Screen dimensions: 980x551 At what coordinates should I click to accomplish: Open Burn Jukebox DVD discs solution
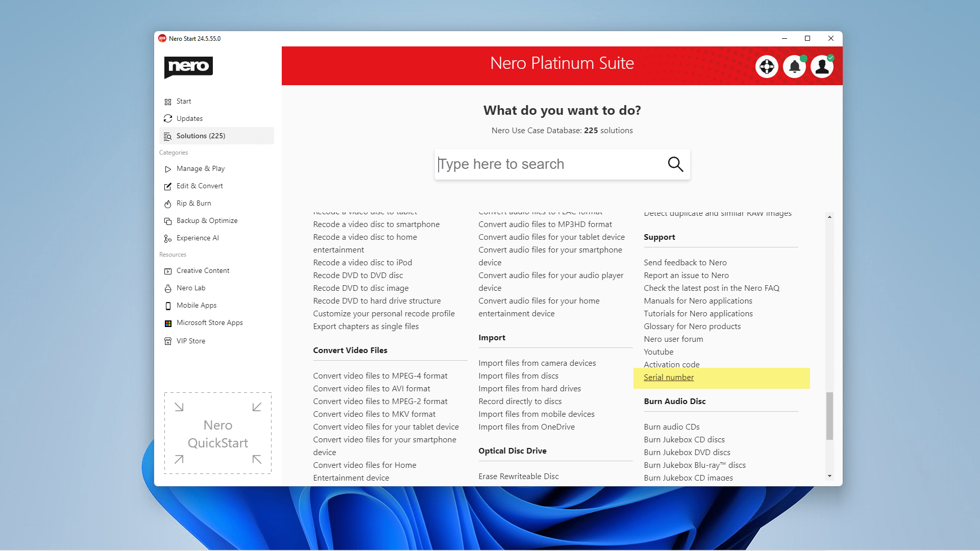point(687,453)
